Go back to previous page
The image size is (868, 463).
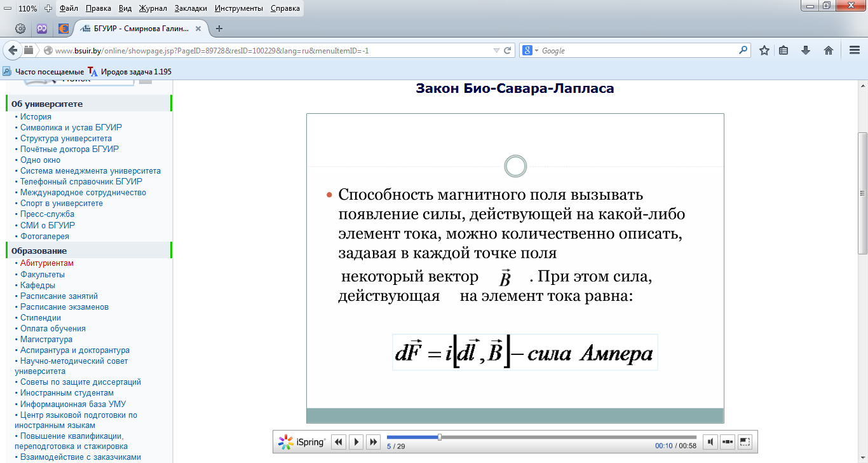[x=13, y=50]
